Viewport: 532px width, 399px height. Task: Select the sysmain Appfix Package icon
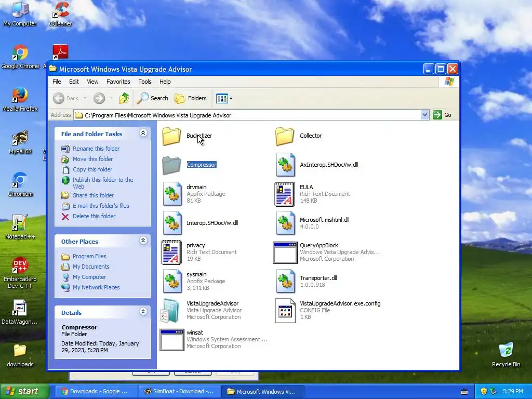click(172, 281)
